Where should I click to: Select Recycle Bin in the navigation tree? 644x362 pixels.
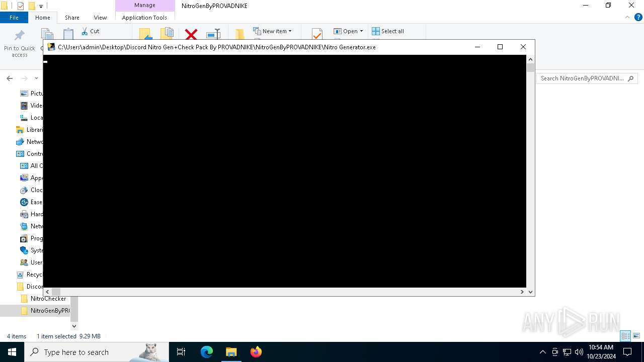point(29,275)
